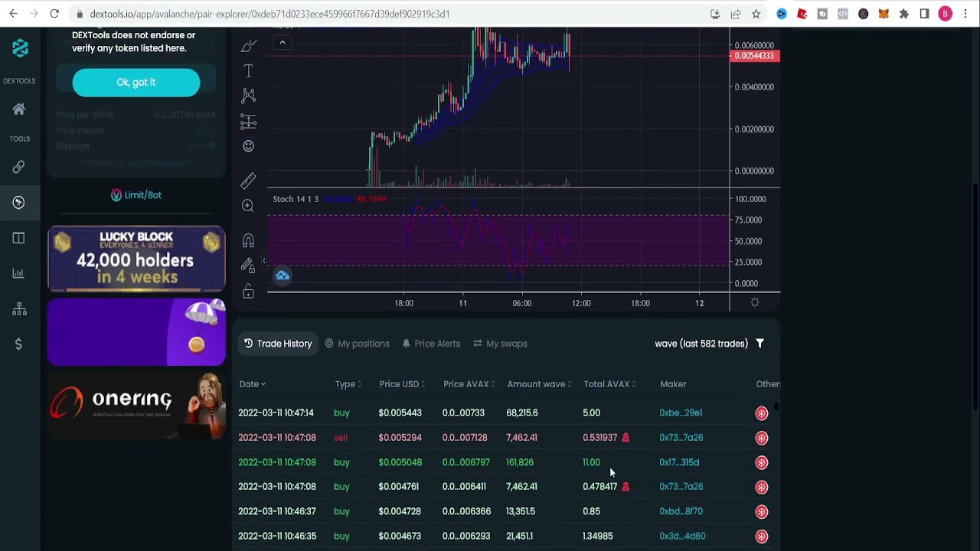Image resolution: width=980 pixels, height=551 pixels.
Task: Switch to the My positions tab
Action: pos(358,344)
